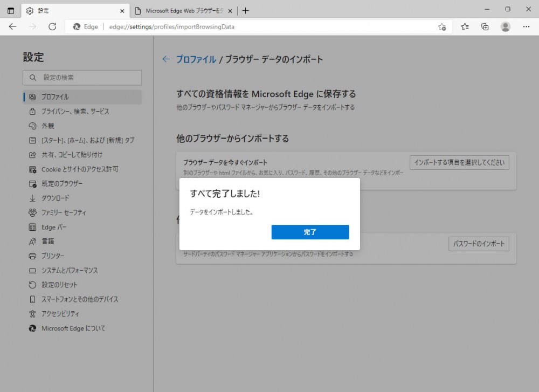The image size is (539, 392).
Task: Open 既定のブラウザー settings
Action: click(x=82, y=184)
